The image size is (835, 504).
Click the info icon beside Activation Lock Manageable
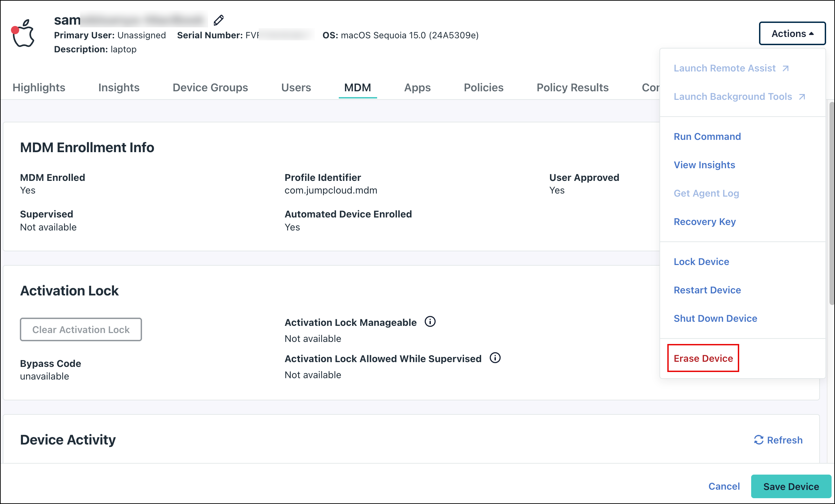point(431,321)
